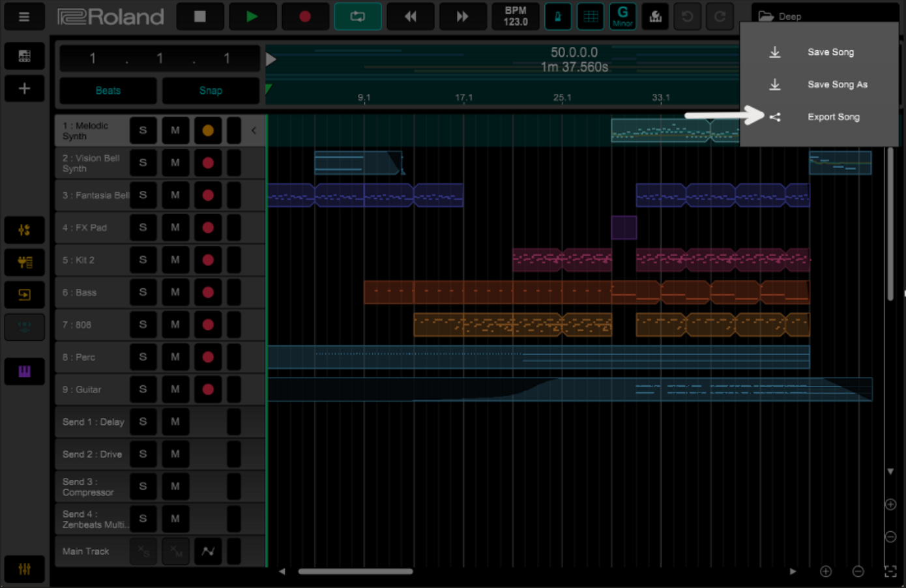The height and width of the screenshot is (588, 906).
Task: Click the horizontal scrollbar thumb
Action: click(x=355, y=572)
